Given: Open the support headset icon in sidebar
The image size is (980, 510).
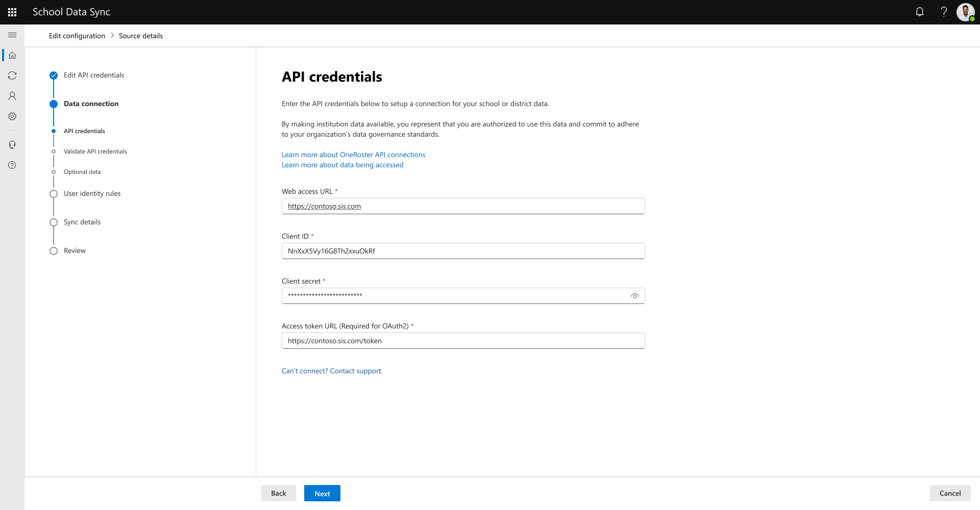Looking at the screenshot, I should 12,145.
